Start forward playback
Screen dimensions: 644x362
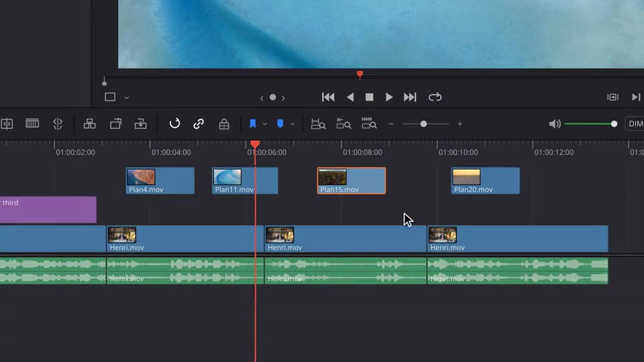pos(388,97)
